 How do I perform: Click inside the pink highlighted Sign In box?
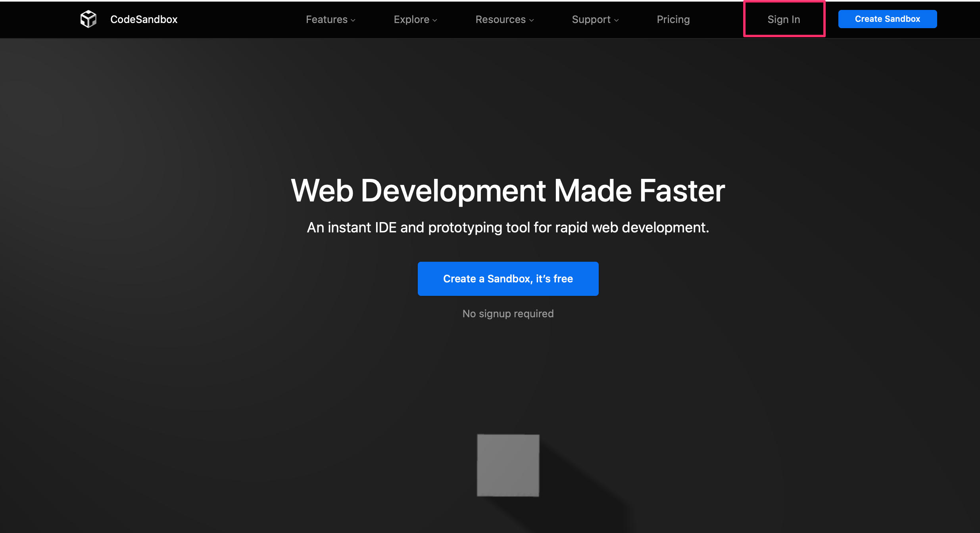[784, 19]
